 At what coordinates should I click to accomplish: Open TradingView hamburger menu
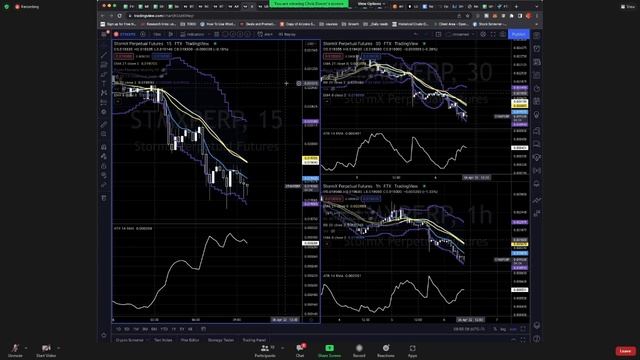point(104,34)
